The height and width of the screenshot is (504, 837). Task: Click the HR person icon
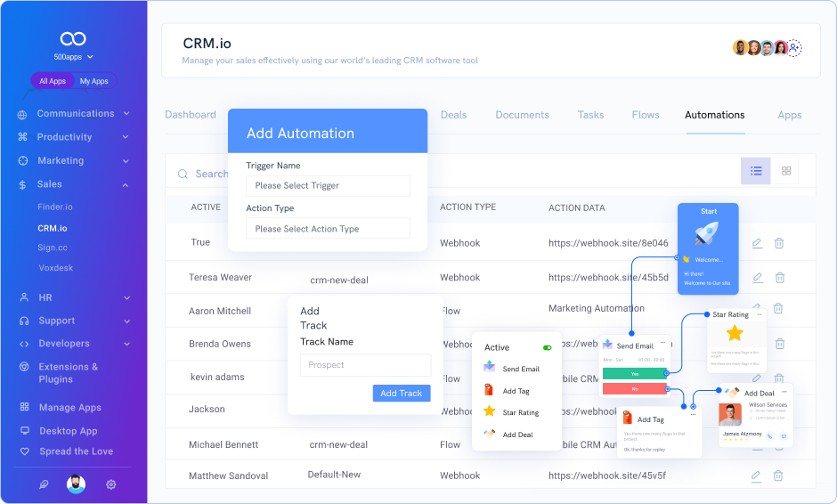tap(24, 297)
